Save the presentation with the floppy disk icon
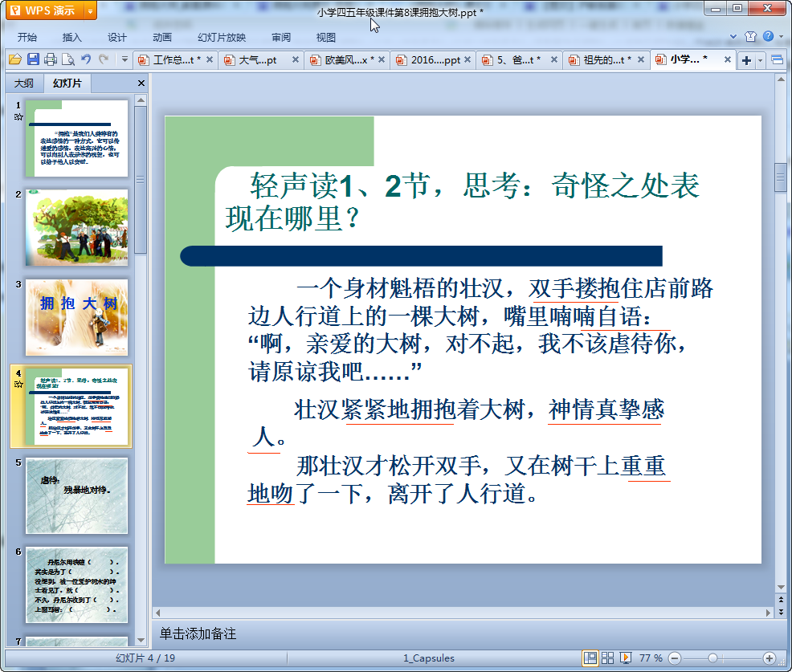This screenshot has height=672, width=792. 34,59
